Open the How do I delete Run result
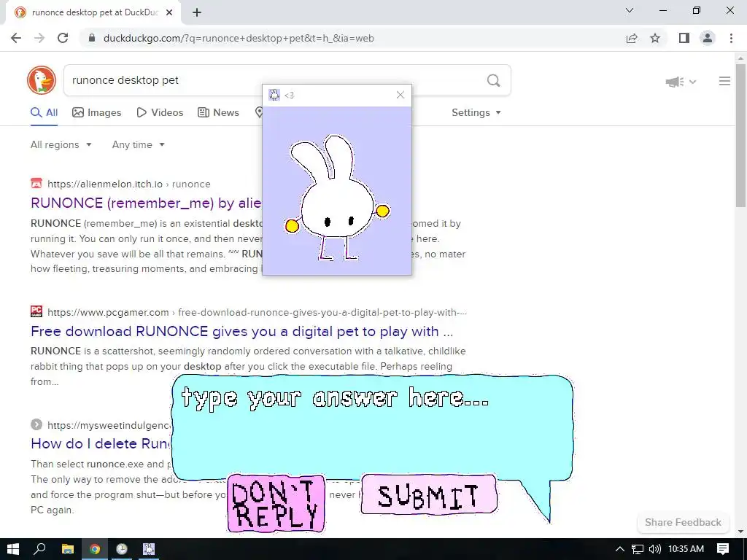This screenshot has height=560, width=747. click(x=101, y=444)
